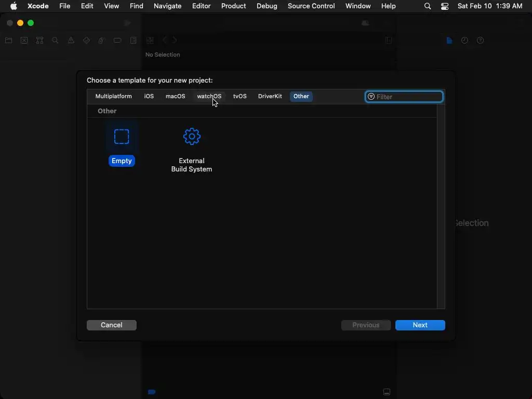The image size is (532, 399).
Task: Open the Breakpoint navigator icon
Action: [117, 41]
